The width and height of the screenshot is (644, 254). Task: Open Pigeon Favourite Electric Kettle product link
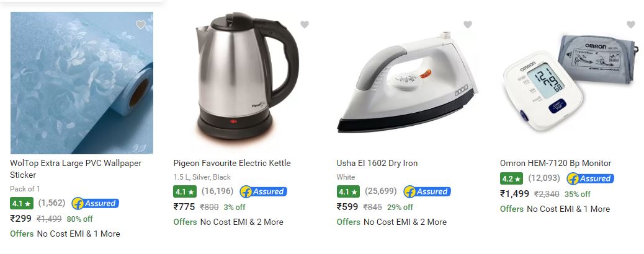point(231,163)
